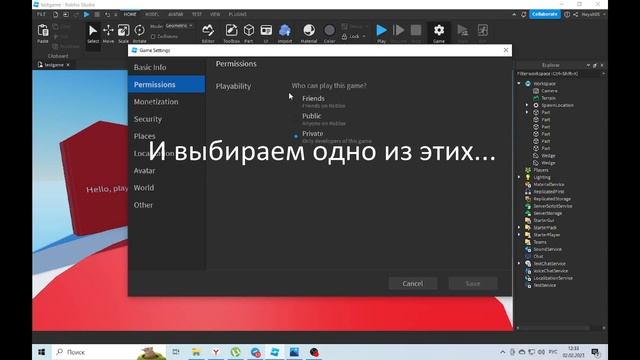Click the undo arrow in quick access bar
Viewport: 640px width, 360px height.
[107, 14]
